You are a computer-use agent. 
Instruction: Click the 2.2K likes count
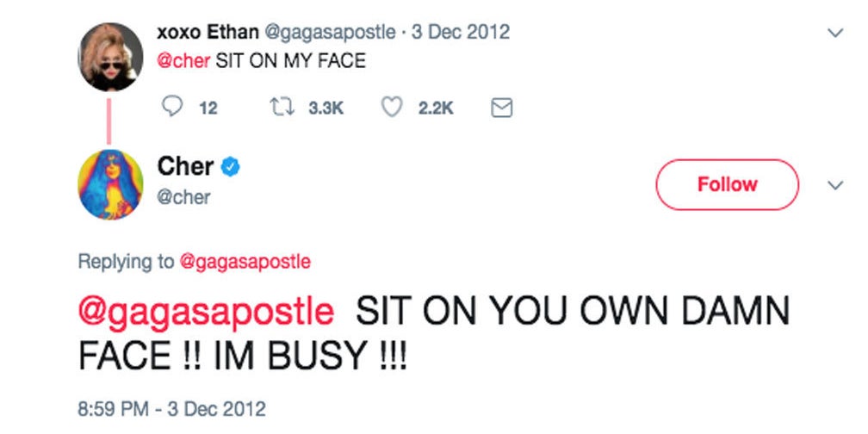pyautogui.click(x=436, y=108)
